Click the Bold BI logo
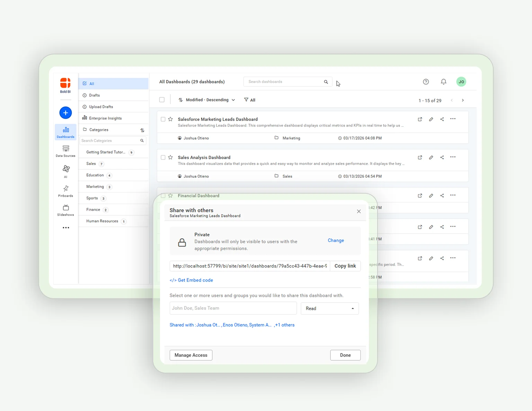532x411 pixels. 65,85
